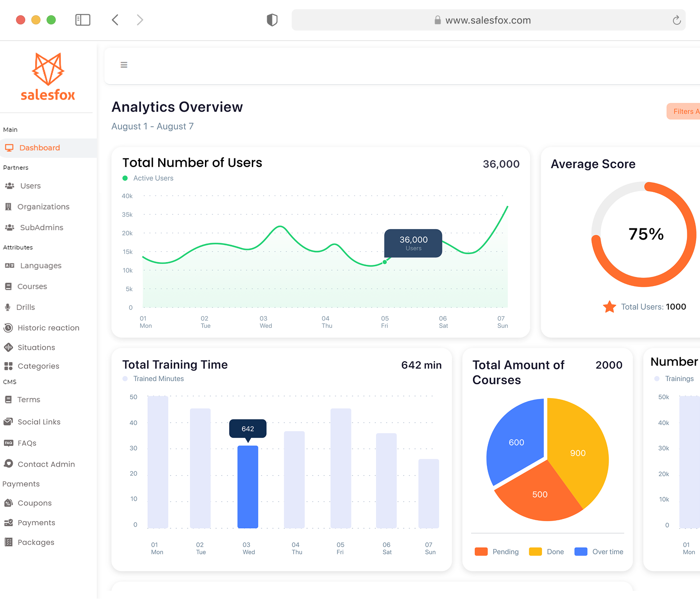Open the Dashboard menu item
The width and height of the screenshot is (700, 599).
click(48, 148)
